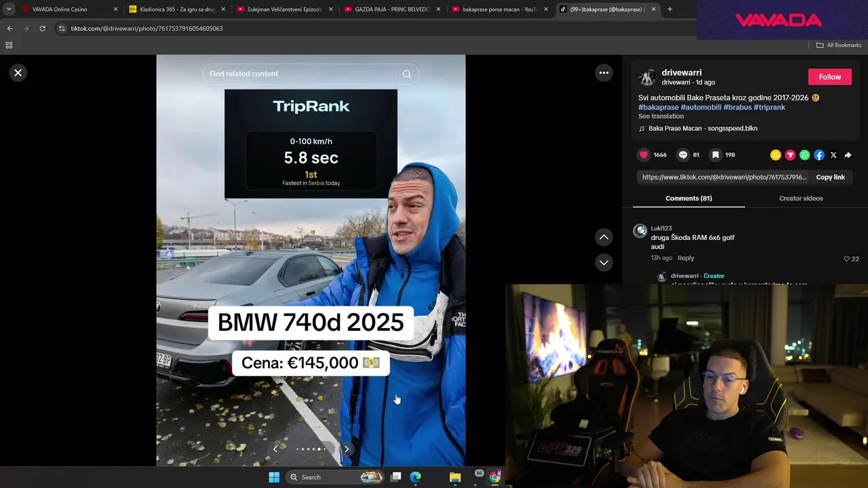Switch to Creator videos tab
This screenshot has width=868, height=488.
[801, 198]
